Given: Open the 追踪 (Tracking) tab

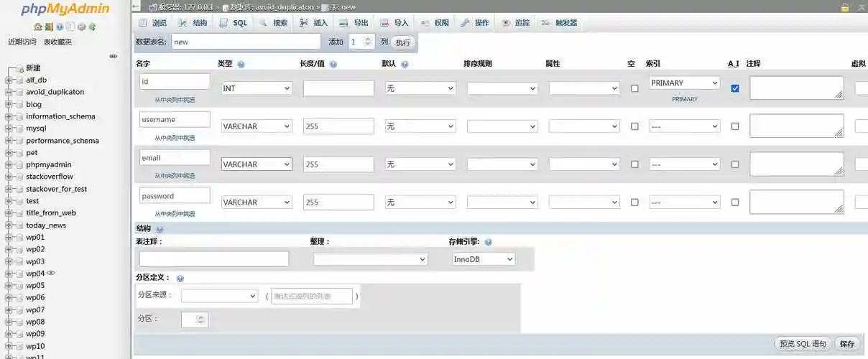Looking at the screenshot, I should click(x=515, y=23).
